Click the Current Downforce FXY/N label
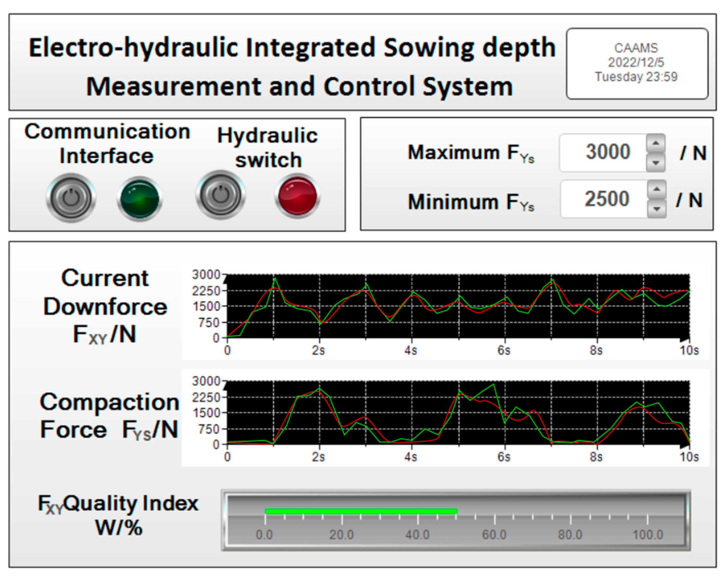Viewport: 728px width, 583px height. click(x=105, y=307)
